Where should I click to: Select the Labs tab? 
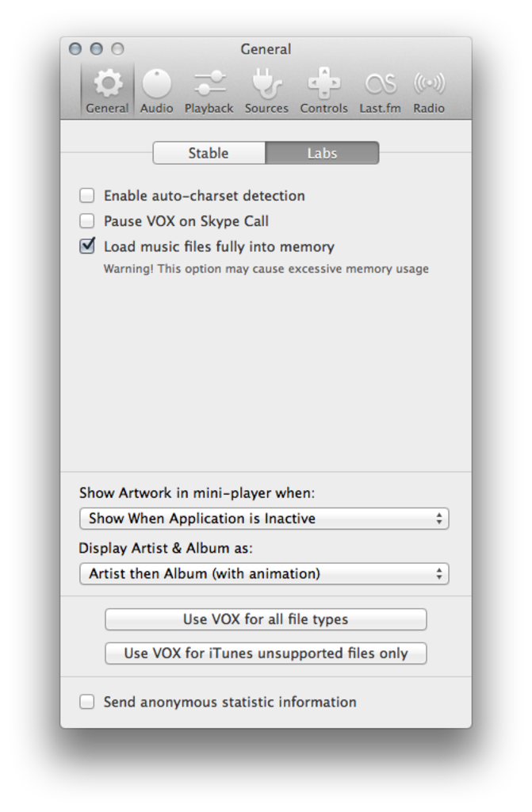click(x=322, y=153)
